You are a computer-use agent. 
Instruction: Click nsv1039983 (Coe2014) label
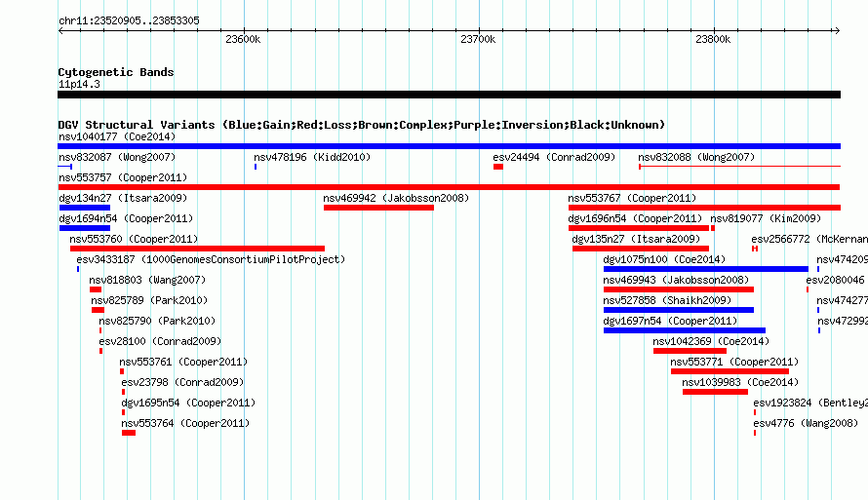[740, 382]
